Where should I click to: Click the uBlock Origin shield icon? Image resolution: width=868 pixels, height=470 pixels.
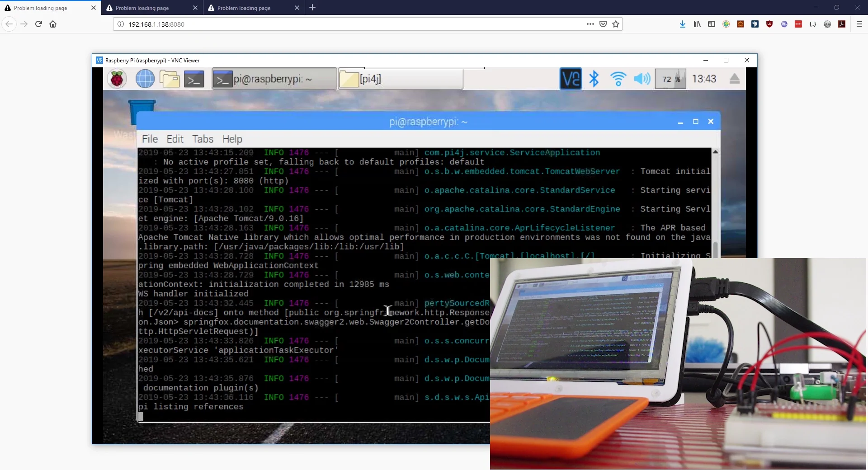769,24
